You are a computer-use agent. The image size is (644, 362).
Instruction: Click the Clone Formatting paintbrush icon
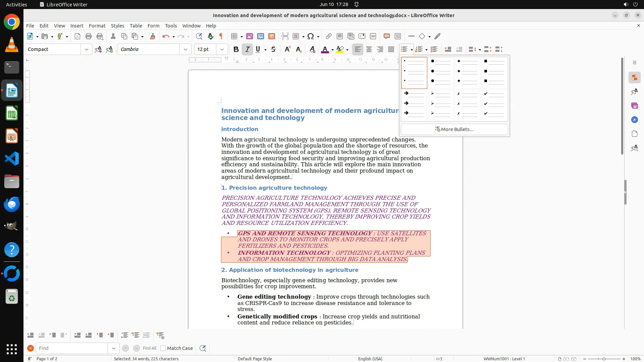tap(153, 36)
